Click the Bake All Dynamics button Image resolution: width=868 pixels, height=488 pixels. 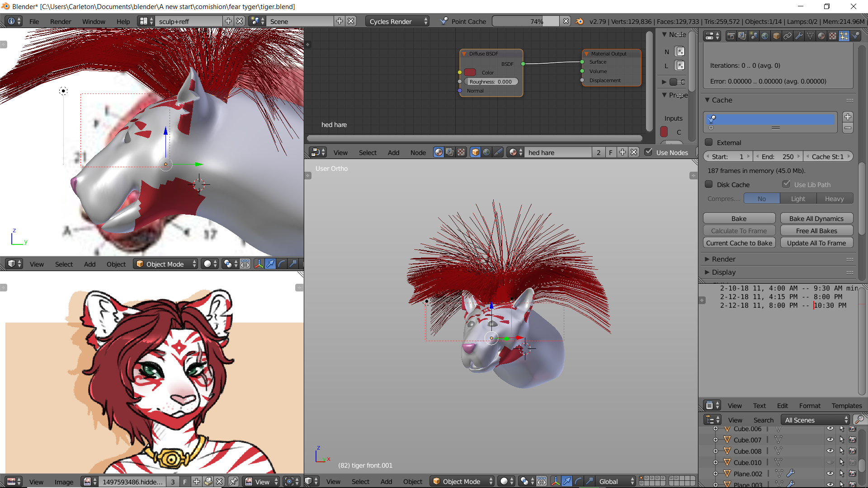click(816, 219)
